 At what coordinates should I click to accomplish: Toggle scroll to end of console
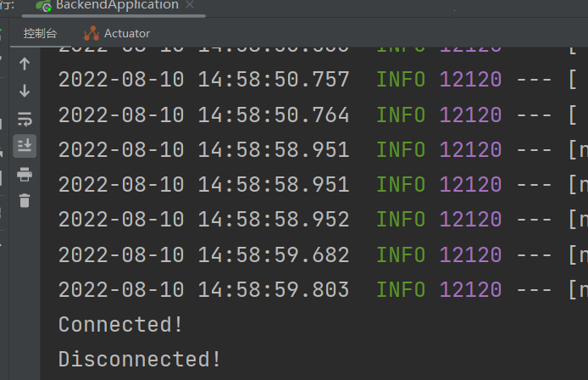tap(25, 146)
